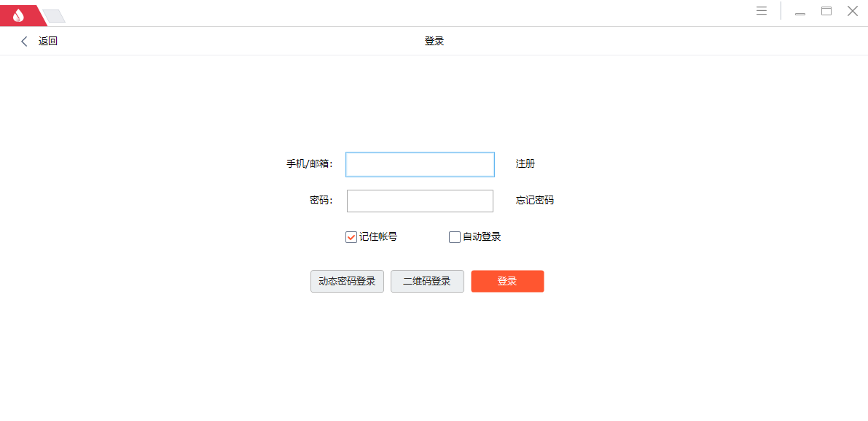Enable the 自动登录 checkbox

point(454,236)
